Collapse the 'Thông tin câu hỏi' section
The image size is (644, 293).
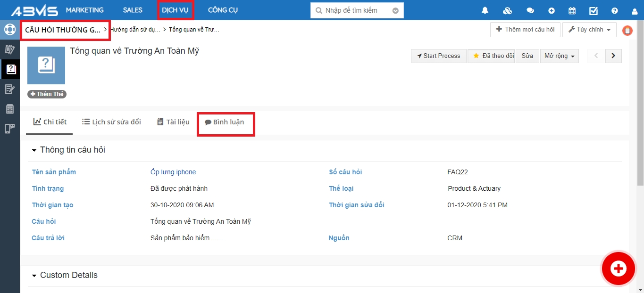coord(34,150)
